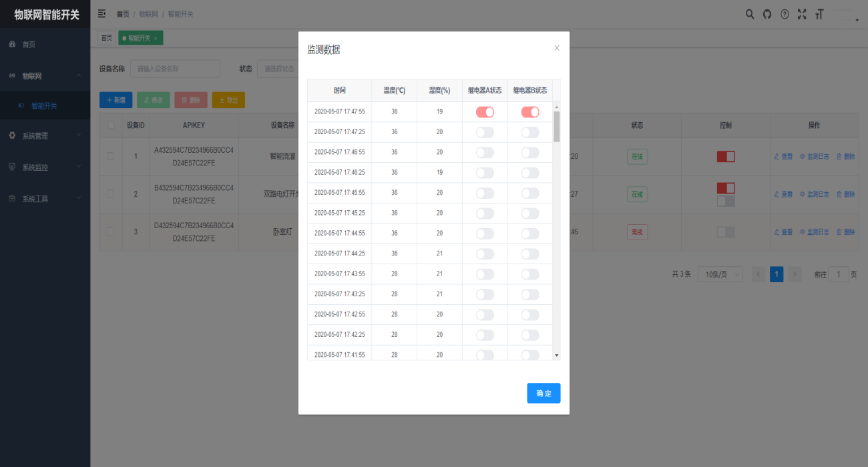Check the checkbox for device 1
This screenshot has height=467, width=868.
(111, 156)
